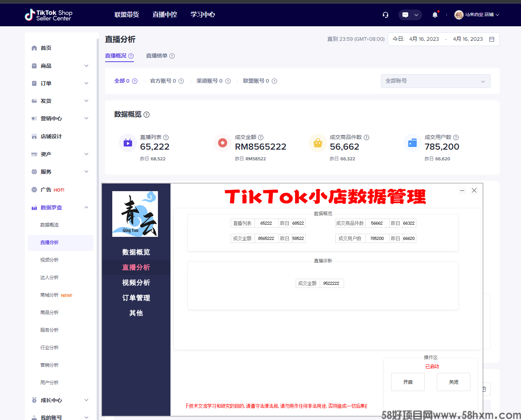Click the help icon beside 成交用户数
The image size is (521, 420).
[456, 137]
